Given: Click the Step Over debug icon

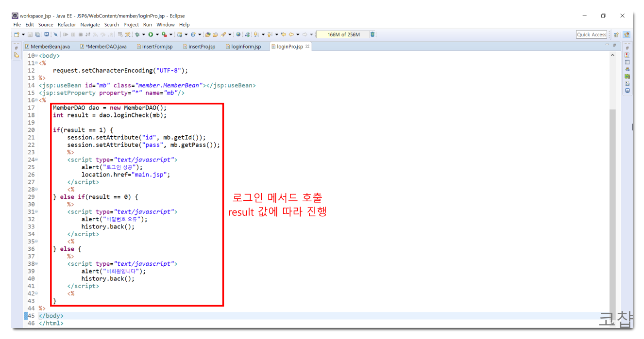Looking at the screenshot, I should point(103,34).
